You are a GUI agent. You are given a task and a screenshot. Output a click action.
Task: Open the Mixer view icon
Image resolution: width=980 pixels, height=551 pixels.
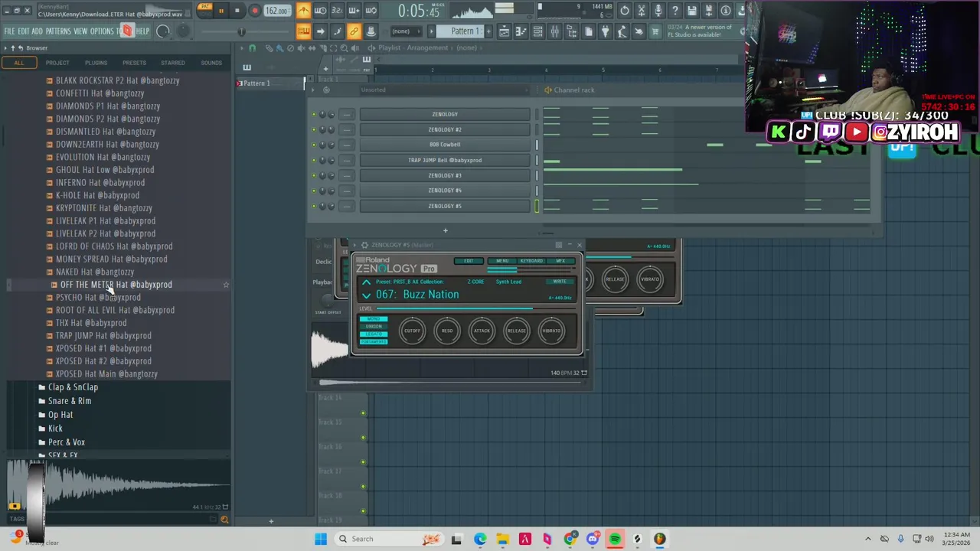click(555, 31)
